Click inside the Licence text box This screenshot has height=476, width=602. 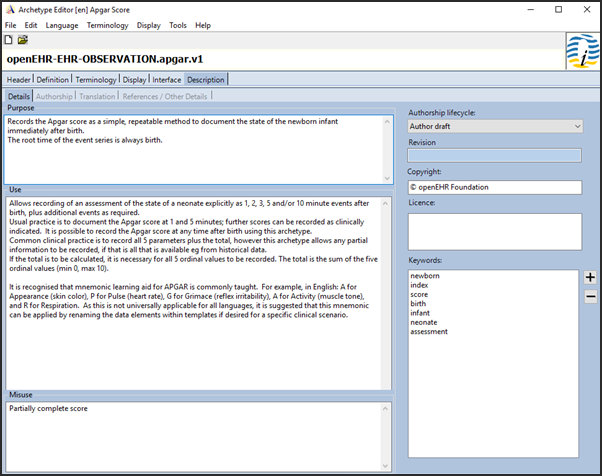[x=495, y=232]
